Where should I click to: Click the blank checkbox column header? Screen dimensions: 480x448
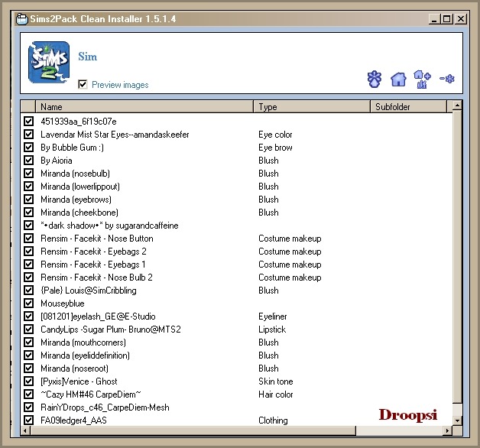(x=28, y=106)
